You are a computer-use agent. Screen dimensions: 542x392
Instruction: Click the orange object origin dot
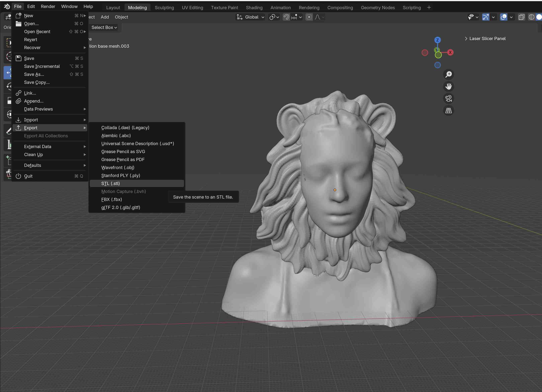pyautogui.click(x=335, y=190)
